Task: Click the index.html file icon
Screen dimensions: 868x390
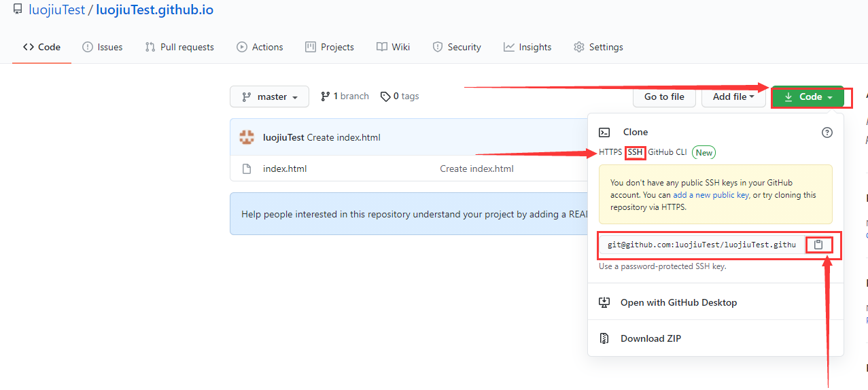Action: [x=247, y=169]
